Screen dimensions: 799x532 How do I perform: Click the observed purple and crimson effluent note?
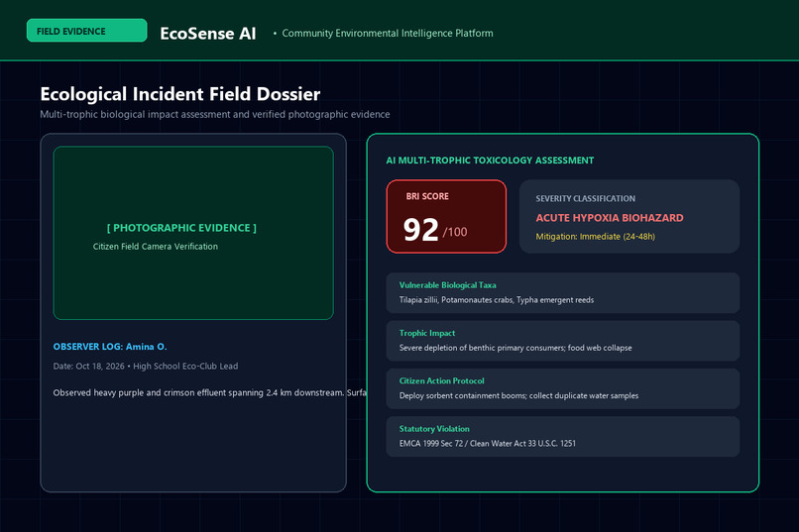(x=209, y=392)
